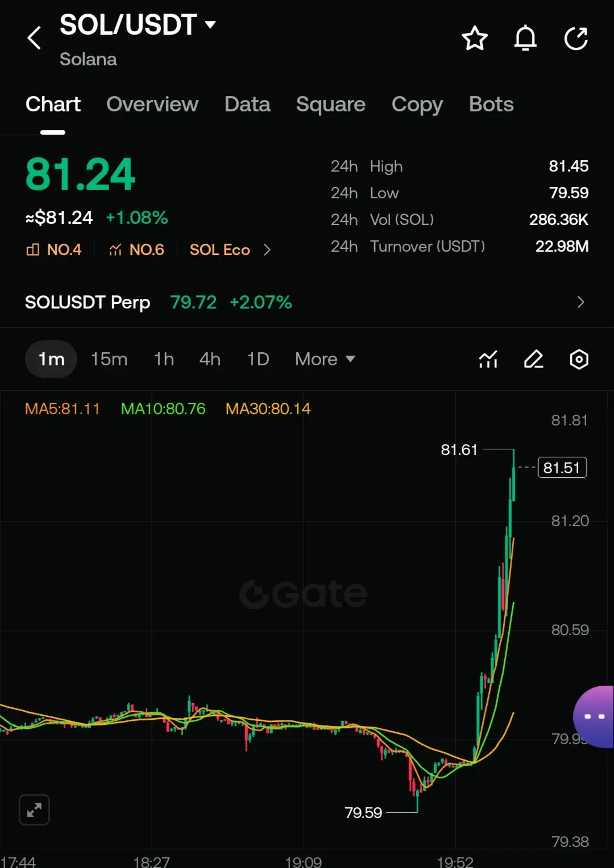Tap the SOL Eco label

click(220, 250)
